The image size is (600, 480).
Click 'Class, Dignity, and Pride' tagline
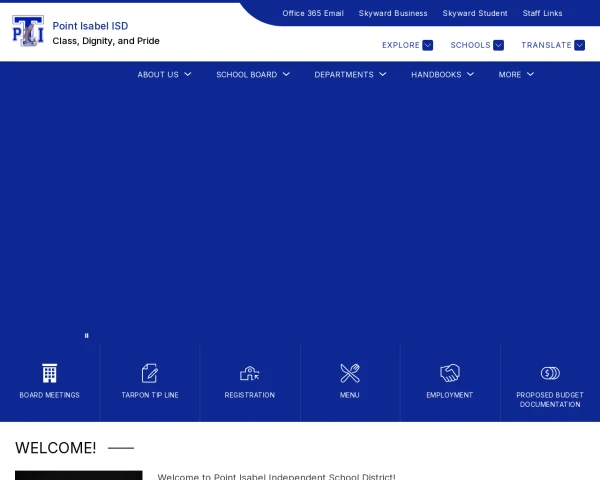(x=106, y=41)
